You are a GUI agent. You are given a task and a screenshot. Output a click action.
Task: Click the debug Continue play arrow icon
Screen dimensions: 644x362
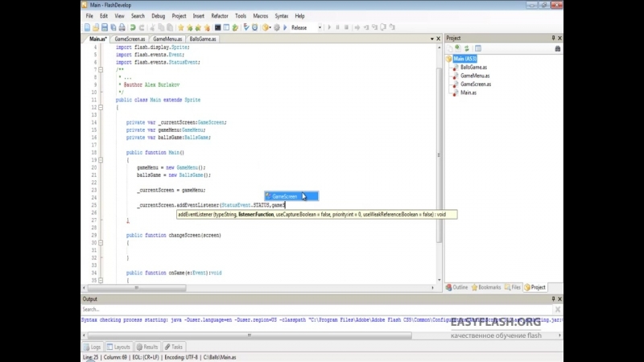click(x=329, y=27)
